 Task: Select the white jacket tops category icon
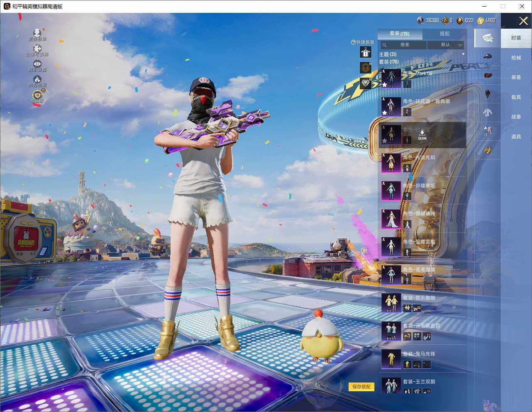[x=488, y=112]
